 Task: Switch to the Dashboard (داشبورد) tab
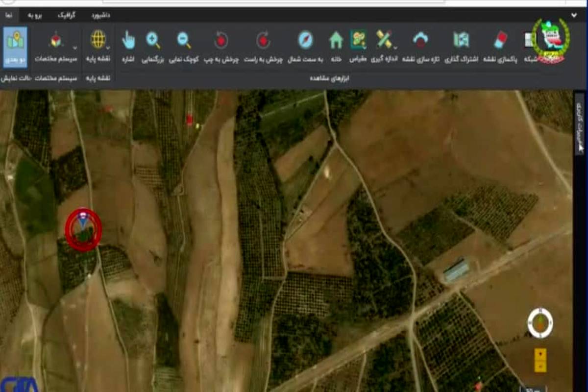(100, 15)
